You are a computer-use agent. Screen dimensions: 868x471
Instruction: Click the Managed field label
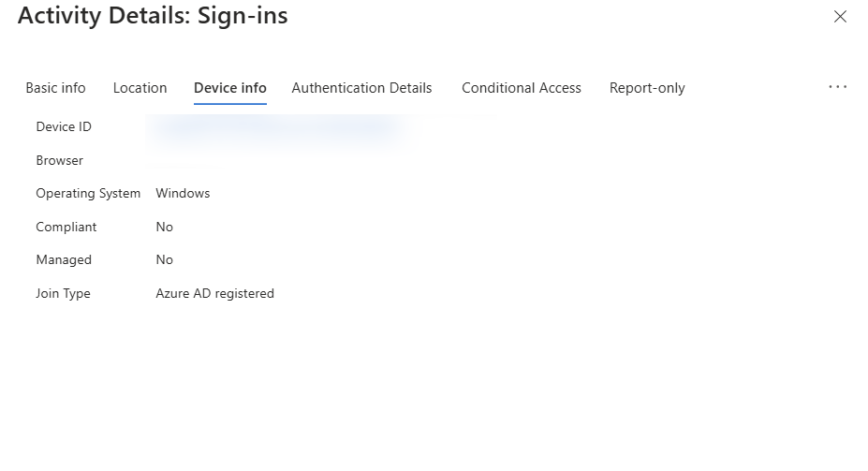(x=64, y=260)
